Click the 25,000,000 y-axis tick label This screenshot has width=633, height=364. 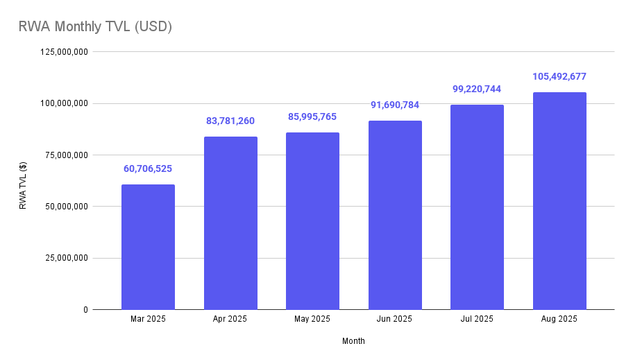tap(66, 258)
